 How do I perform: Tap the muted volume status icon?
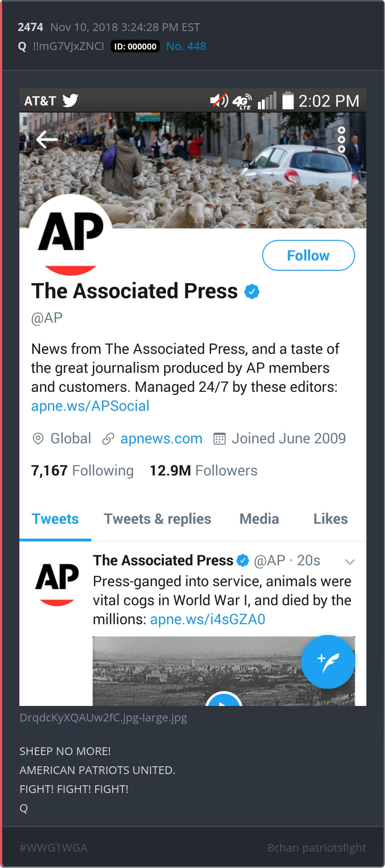click(219, 101)
